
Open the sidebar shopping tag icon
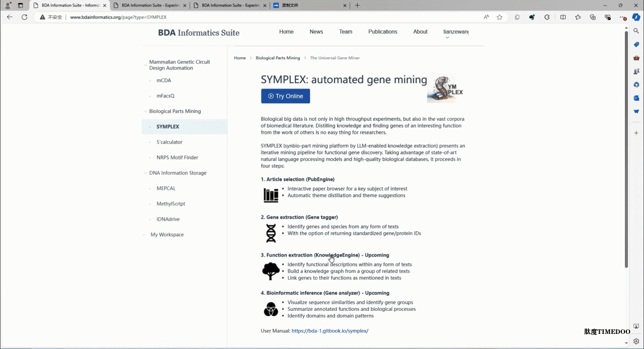pyautogui.click(x=636, y=44)
